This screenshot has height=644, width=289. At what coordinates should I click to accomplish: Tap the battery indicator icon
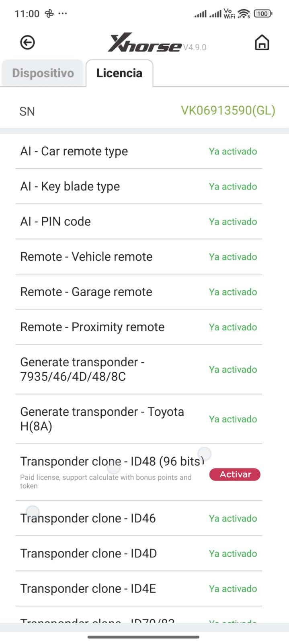pyautogui.click(x=263, y=14)
